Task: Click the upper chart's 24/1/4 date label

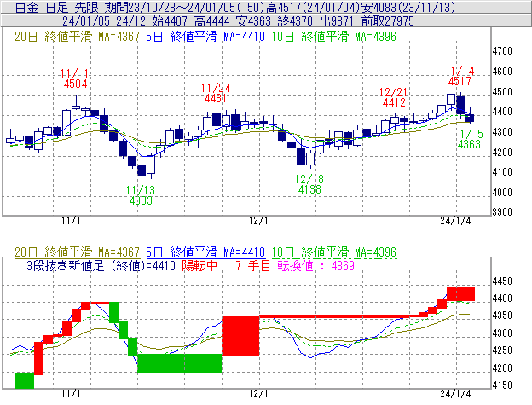Action: pyautogui.click(x=455, y=221)
